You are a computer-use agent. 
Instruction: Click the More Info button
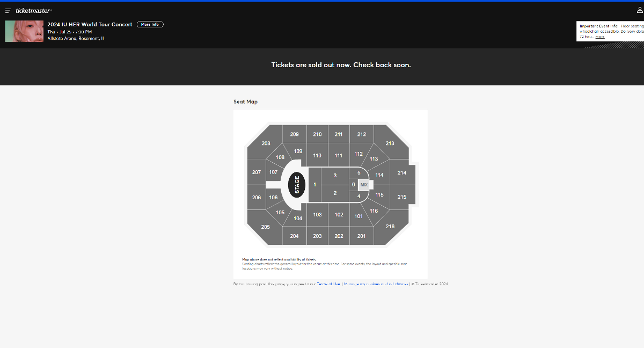pyautogui.click(x=150, y=24)
